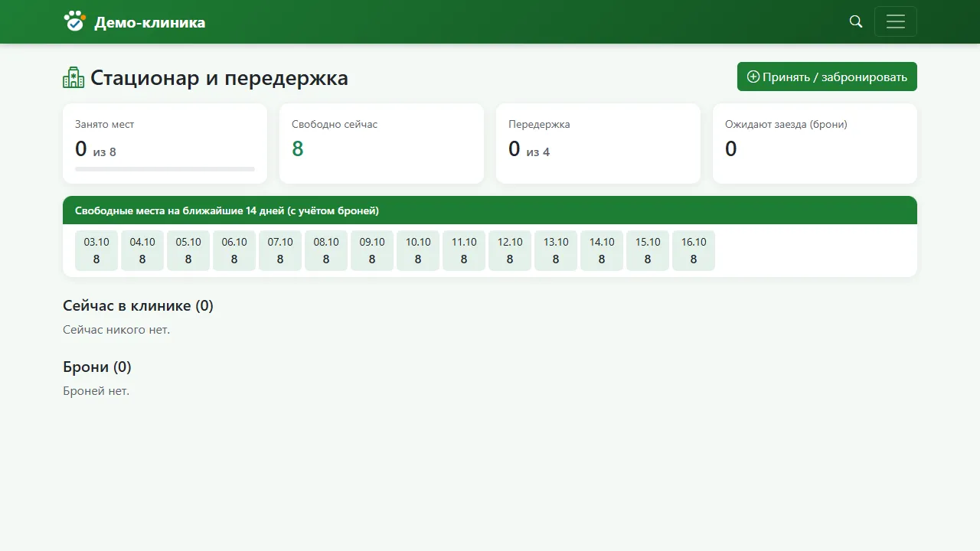Select the 11.10 date cell
This screenshot has width=980, height=551.
pos(464,251)
